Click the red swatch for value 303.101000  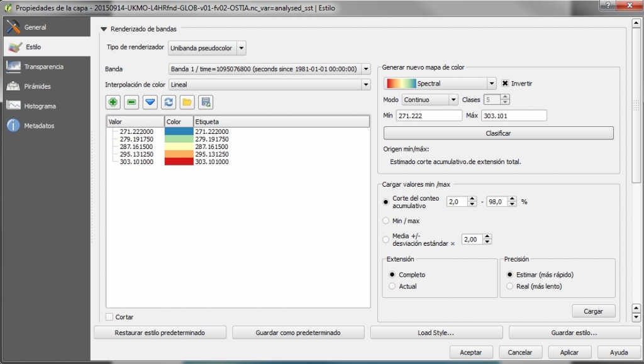coord(179,162)
